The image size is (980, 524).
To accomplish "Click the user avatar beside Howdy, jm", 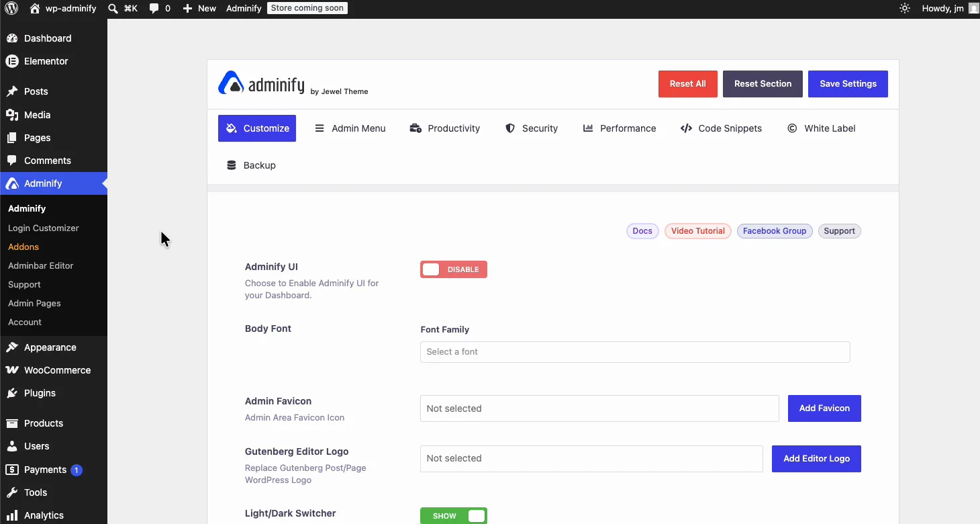I will [973, 9].
